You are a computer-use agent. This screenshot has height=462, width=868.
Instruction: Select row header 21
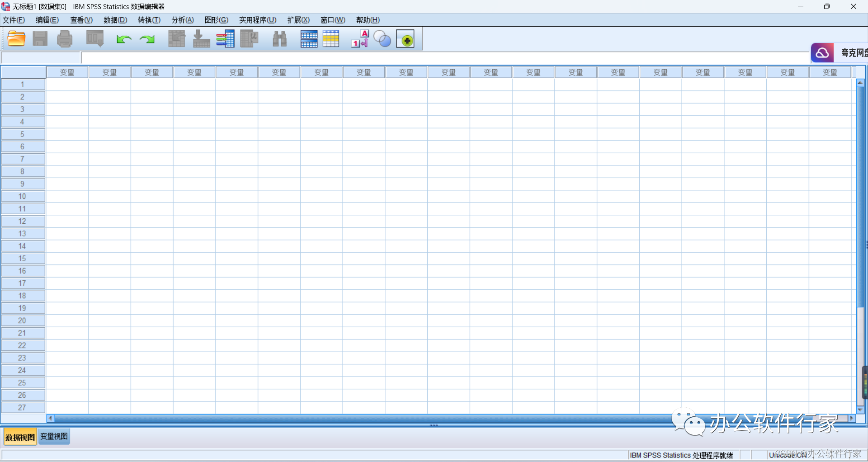coord(23,333)
